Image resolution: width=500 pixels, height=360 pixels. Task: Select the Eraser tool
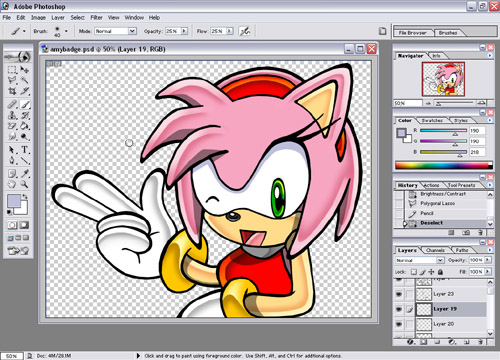click(12, 126)
